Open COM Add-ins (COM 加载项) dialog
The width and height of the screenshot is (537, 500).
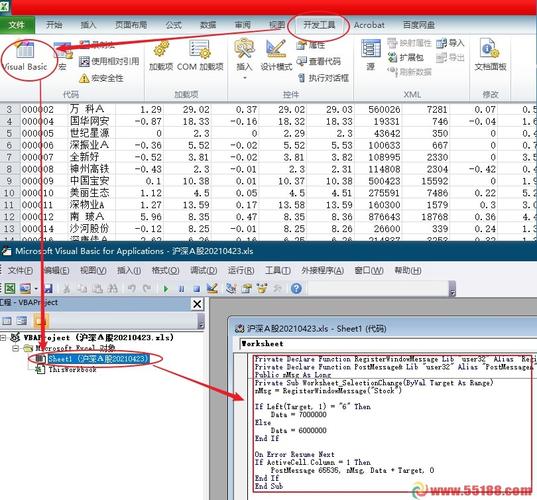pyautogui.click(x=200, y=56)
